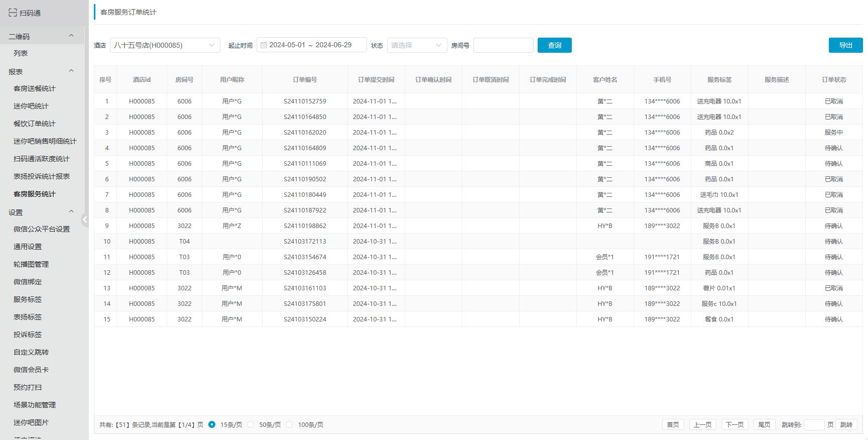Jump to last page via 尾页
868x440 pixels.
point(764,424)
